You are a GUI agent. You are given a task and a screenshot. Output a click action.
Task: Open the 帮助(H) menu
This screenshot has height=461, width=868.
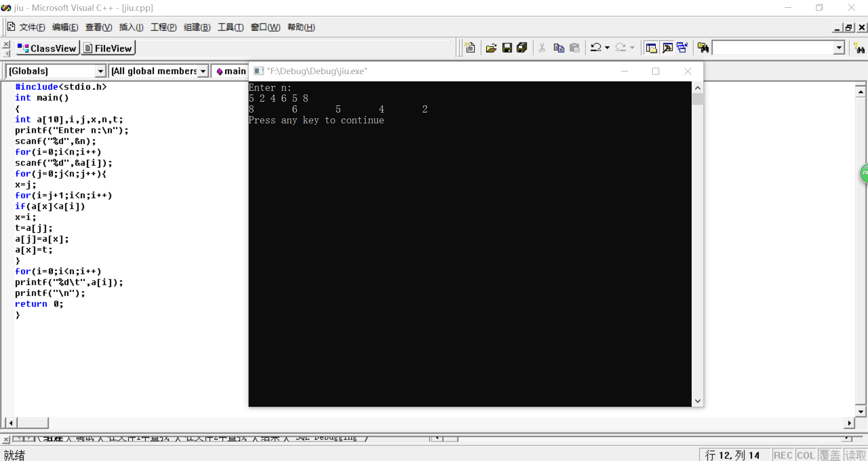(301, 27)
